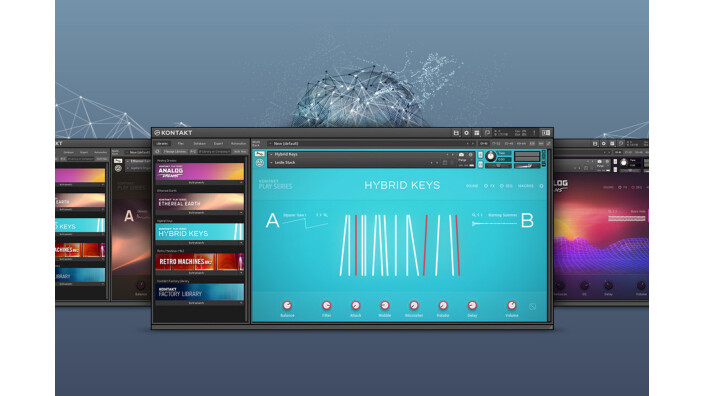Switch to the Automation tab
Viewport: 704px width, 396px height.
238,144
